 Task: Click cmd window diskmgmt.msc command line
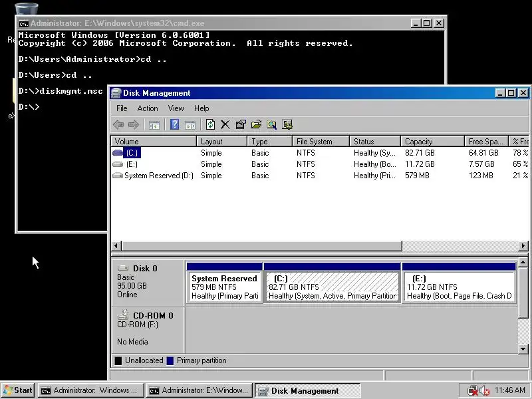click(x=61, y=91)
